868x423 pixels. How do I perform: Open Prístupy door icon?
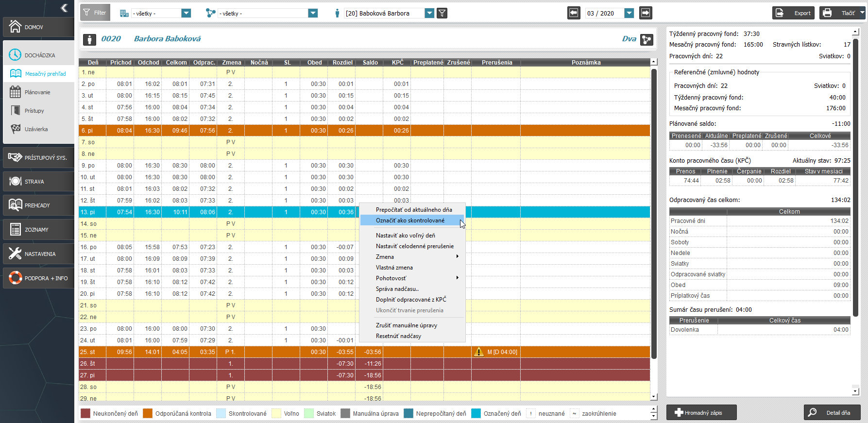pyautogui.click(x=16, y=110)
